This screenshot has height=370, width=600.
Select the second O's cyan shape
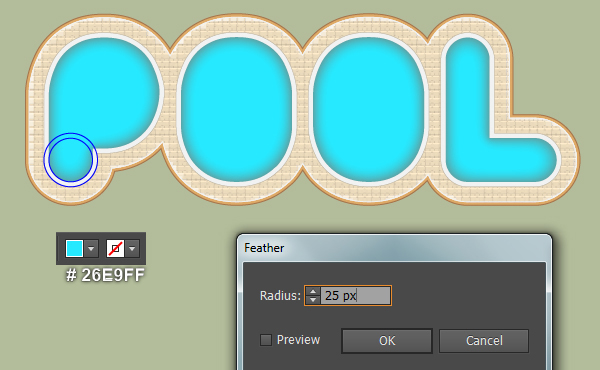[369, 109]
